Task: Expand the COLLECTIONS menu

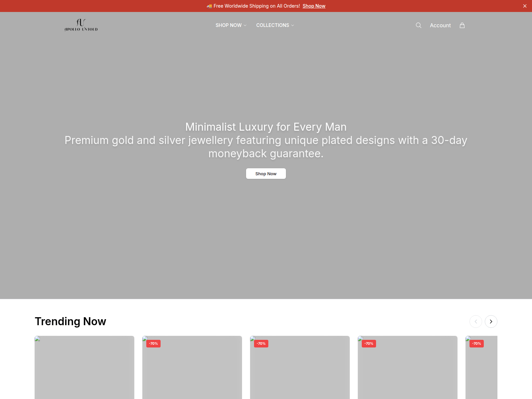Action: point(275,25)
